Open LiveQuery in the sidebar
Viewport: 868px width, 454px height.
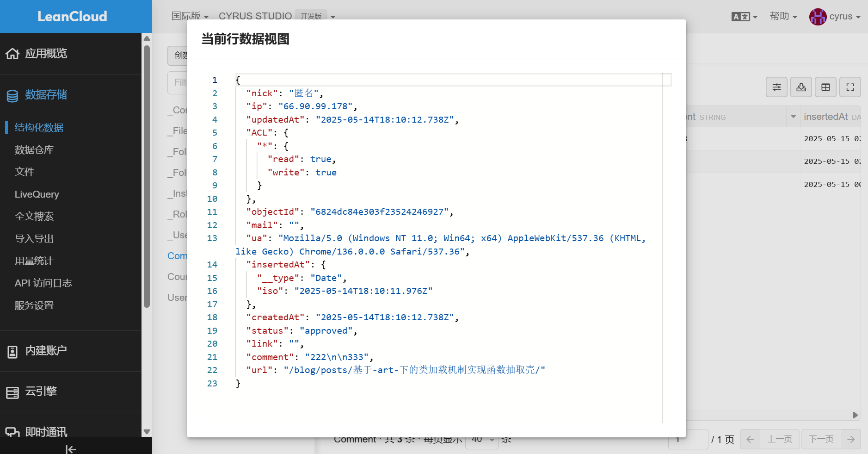click(37, 194)
